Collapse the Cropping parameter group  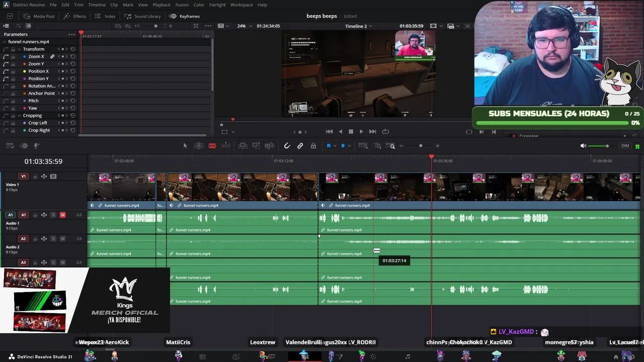pyautogui.click(x=19, y=116)
